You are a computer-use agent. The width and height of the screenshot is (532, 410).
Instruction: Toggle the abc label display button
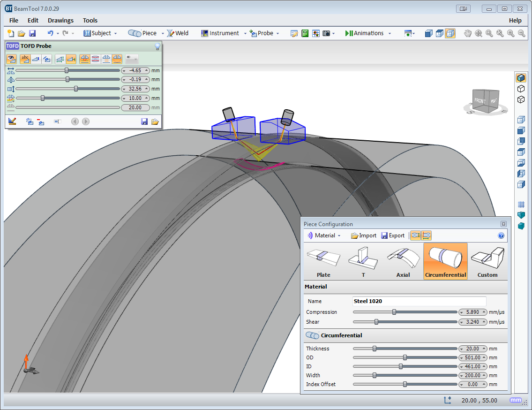click(x=25, y=59)
